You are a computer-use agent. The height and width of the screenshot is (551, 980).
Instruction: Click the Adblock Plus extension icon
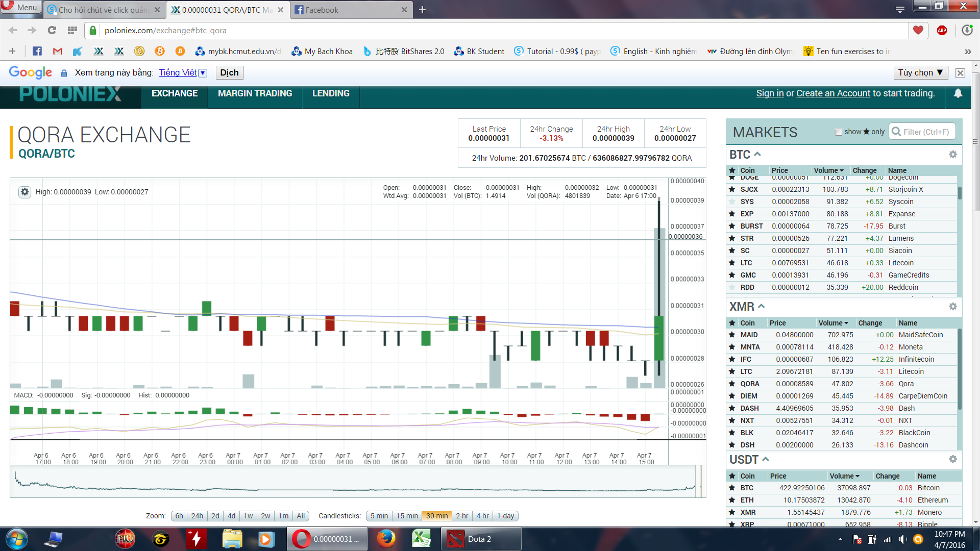[x=942, y=30]
